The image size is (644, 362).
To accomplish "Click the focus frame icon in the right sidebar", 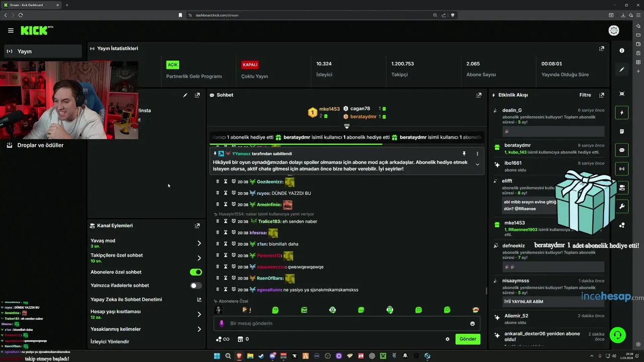I will tap(622, 94).
